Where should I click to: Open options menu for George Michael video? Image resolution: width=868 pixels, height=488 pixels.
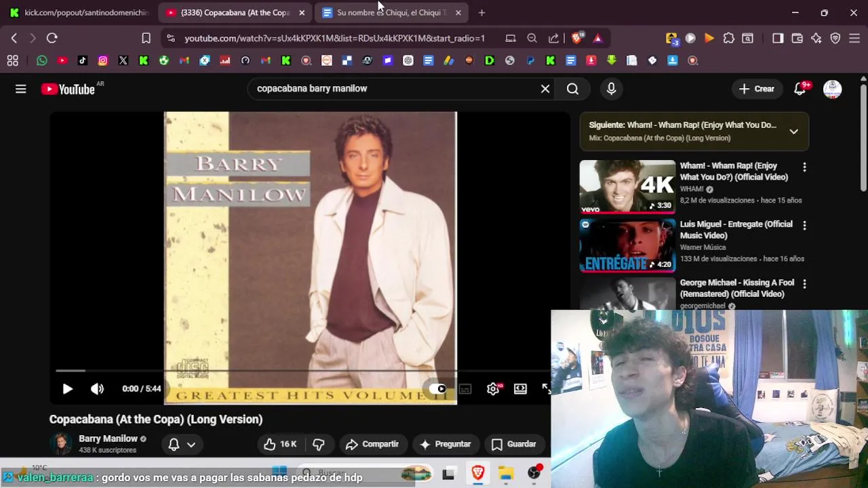pyautogui.click(x=804, y=283)
